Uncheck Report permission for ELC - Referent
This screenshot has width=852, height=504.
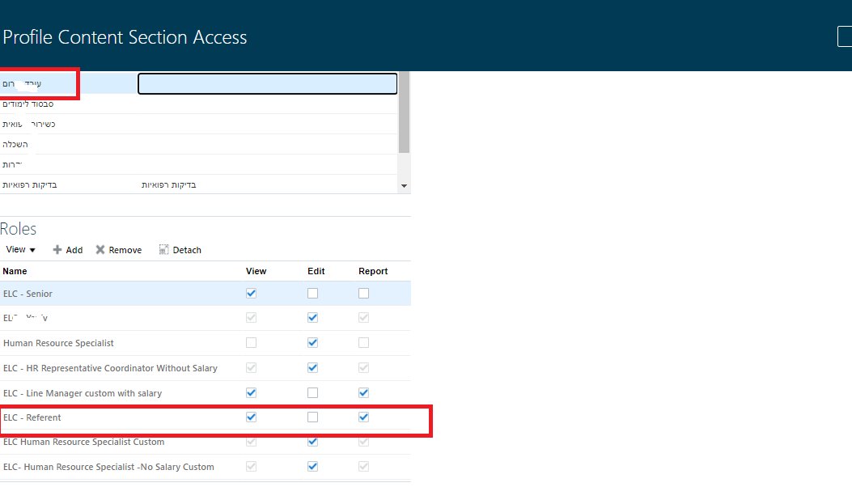[363, 417]
